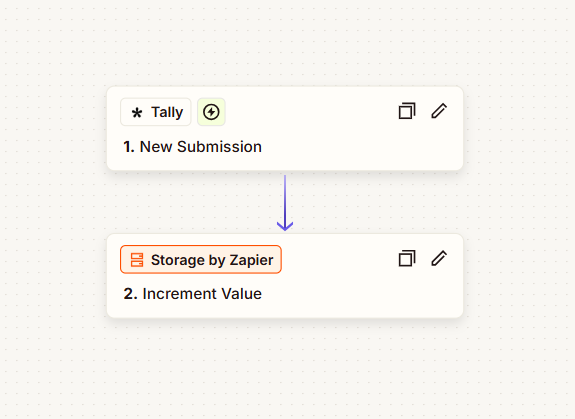
Task: Click the Tally asterisk logo icon
Action: [137, 113]
